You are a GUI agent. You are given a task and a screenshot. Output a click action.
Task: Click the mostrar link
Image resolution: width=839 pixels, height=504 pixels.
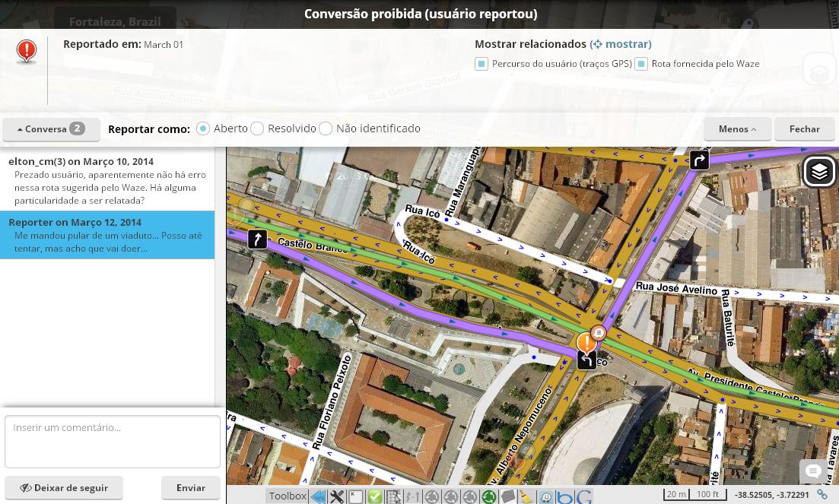[x=621, y=44]
